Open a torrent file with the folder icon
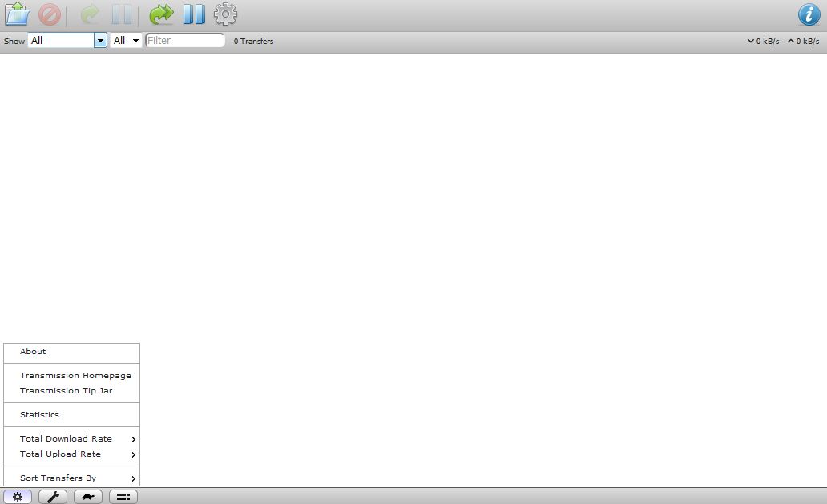Viewport: 827px width, 504px height. coord(17,14)
